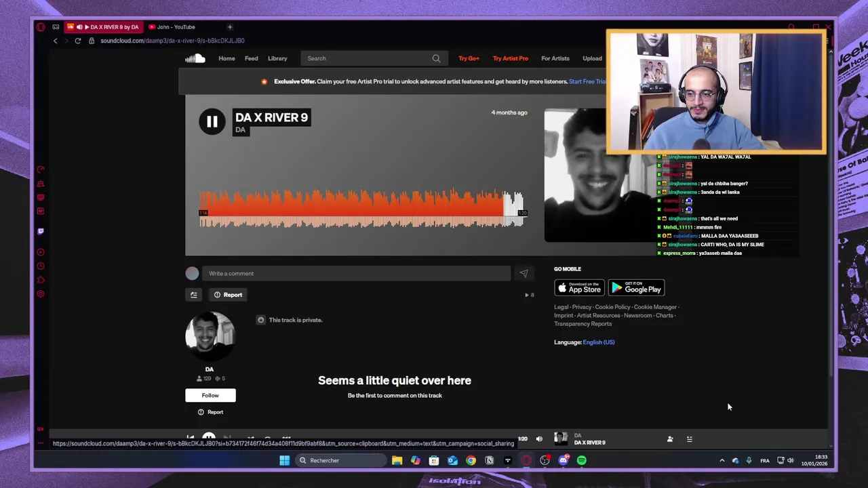Open the Transparency Reports footer link

583,324
